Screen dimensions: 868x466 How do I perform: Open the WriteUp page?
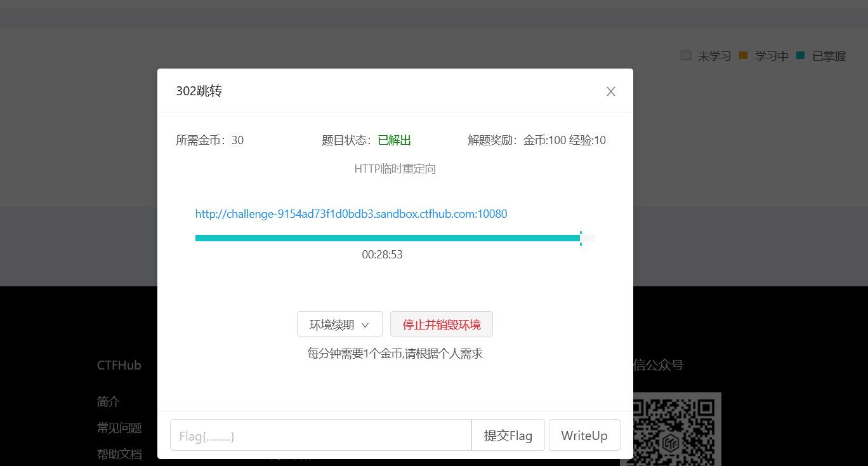pos(584,435)
